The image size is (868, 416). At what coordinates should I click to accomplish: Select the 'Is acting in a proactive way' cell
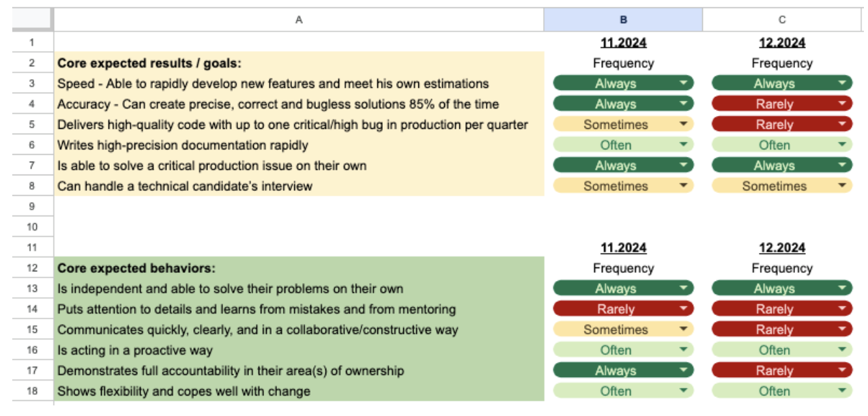pos(299,350)
